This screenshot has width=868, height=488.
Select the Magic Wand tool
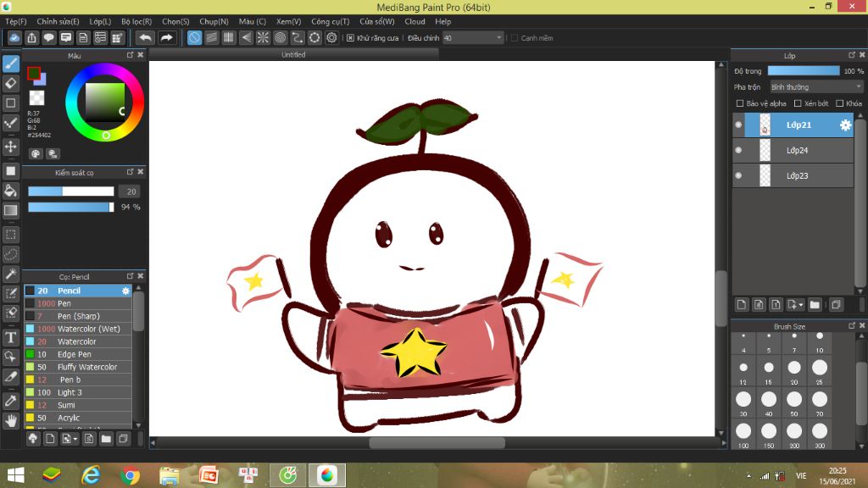10,274
